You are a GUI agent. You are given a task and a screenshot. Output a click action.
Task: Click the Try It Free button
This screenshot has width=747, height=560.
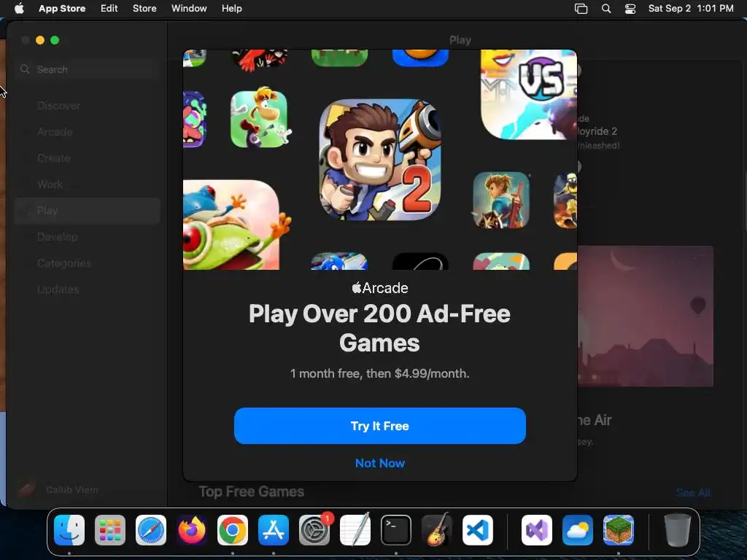tap(379, 426)
